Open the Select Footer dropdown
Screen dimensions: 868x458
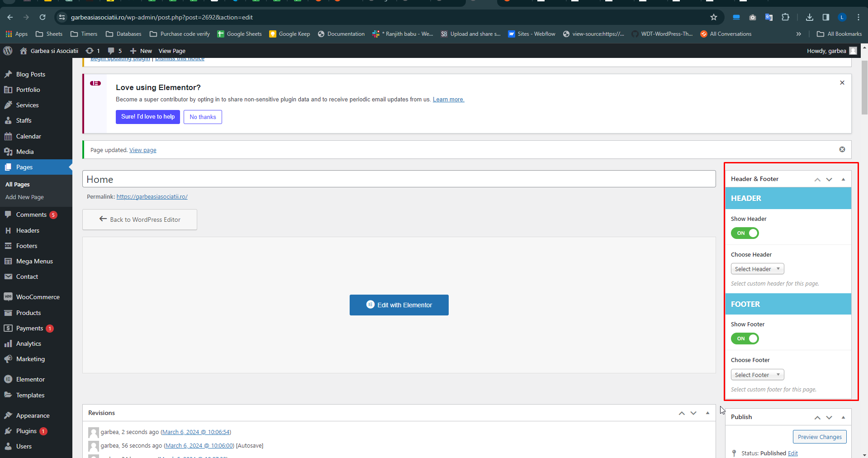(x=757, y=375)
